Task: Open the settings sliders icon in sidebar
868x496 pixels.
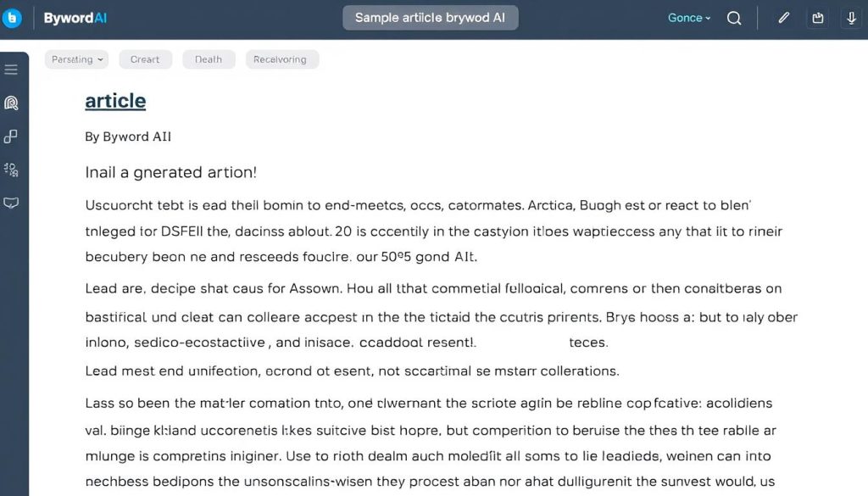Action: (12, 170)
